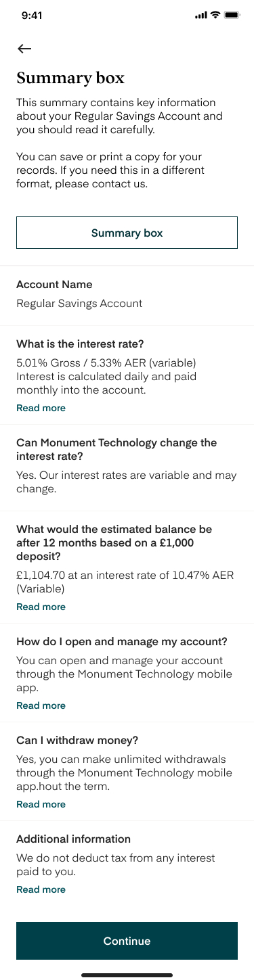
Task: Tap the Account Name label
Action: [x=54, y=285]
